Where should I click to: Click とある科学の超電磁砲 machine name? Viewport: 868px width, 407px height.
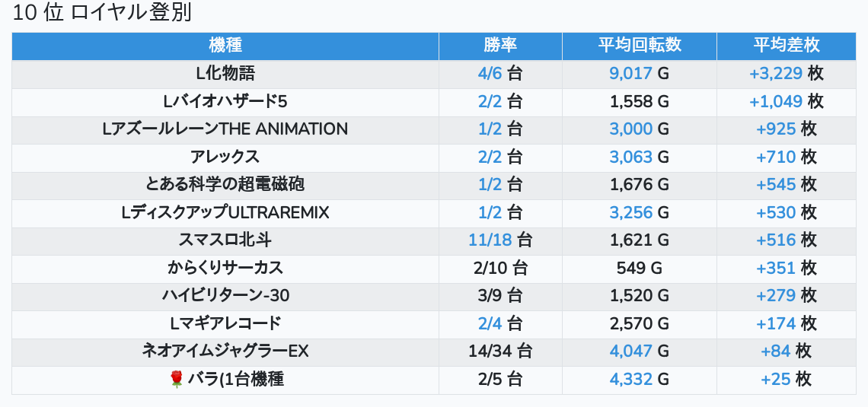click(225, 185)
